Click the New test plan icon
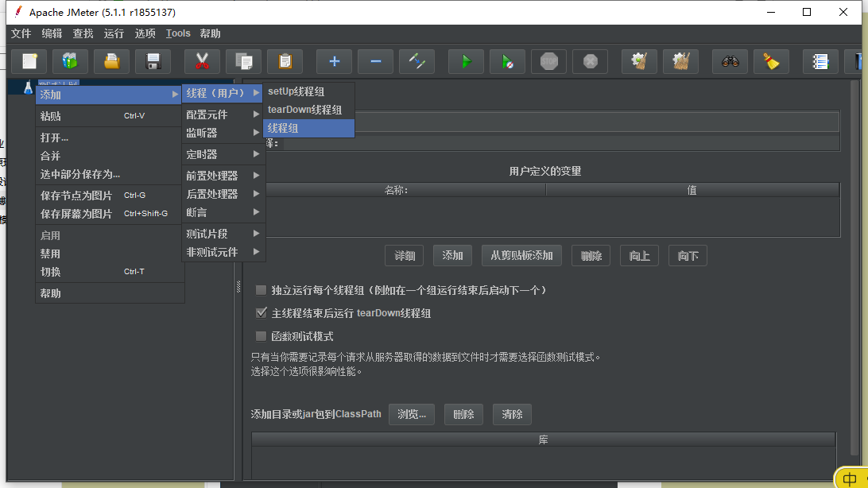This screenshot has width=868, height=488. (x=29, y=61)
